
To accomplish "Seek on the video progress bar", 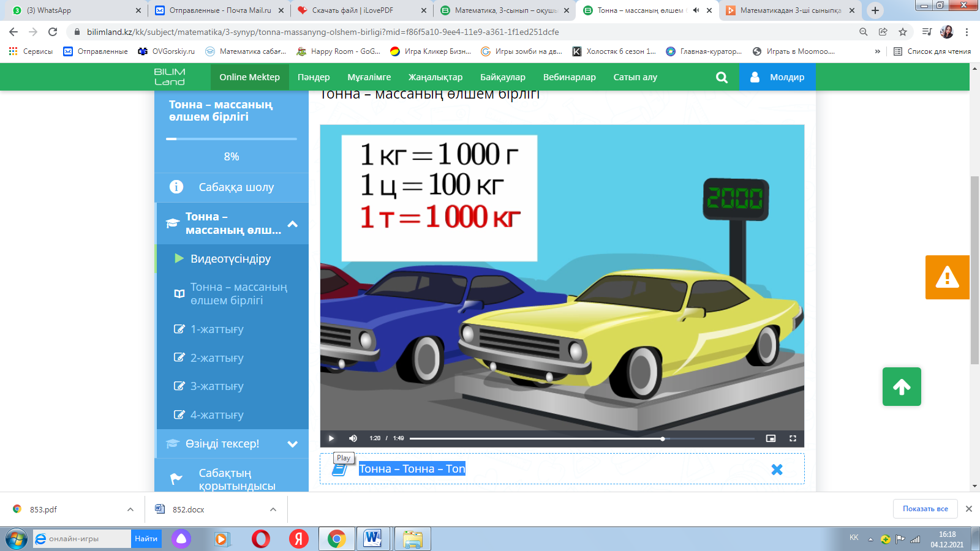I will [582, 438].
